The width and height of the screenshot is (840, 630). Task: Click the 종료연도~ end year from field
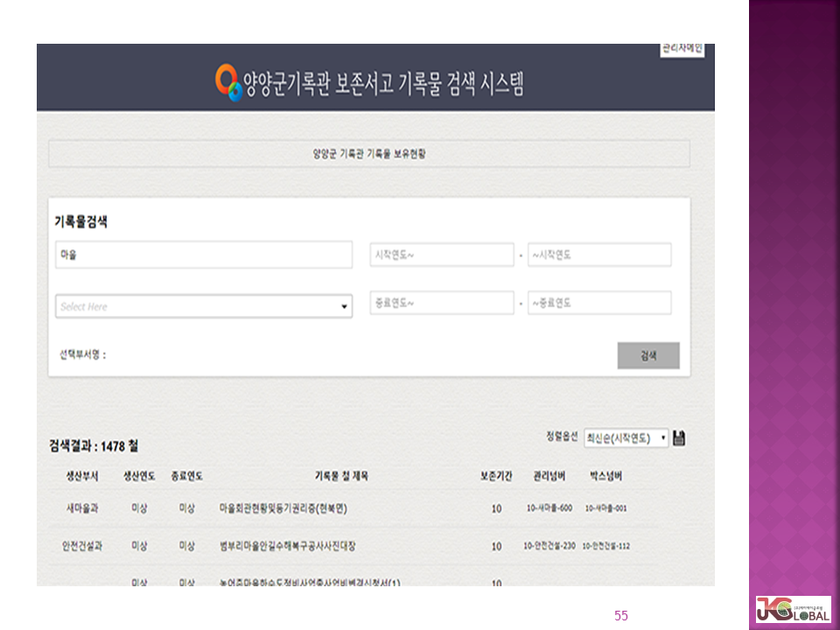click(441, 303)
